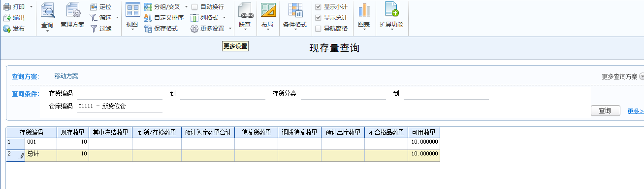
Task: Expand the 列格式 dropdown arrow
Action: point(224,18)
